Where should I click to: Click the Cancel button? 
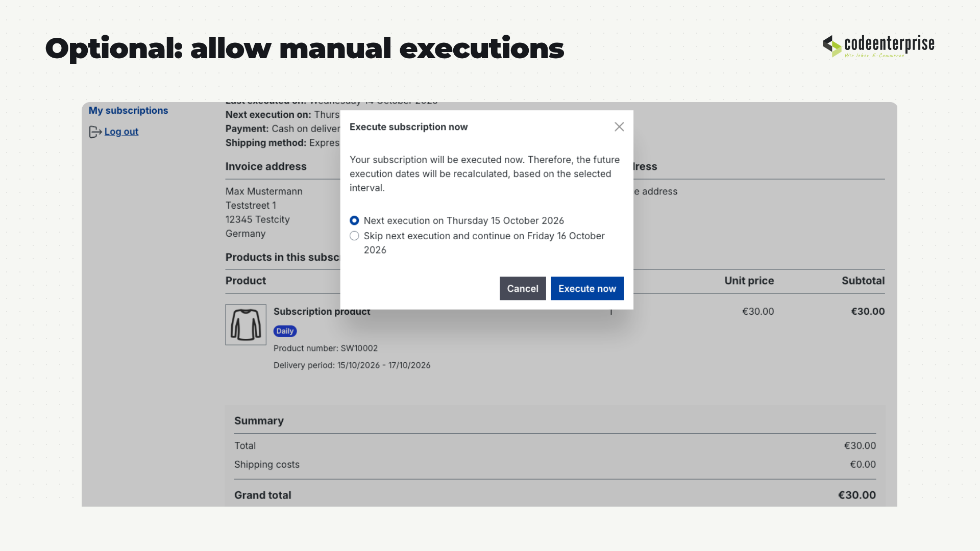pos(523,288)
